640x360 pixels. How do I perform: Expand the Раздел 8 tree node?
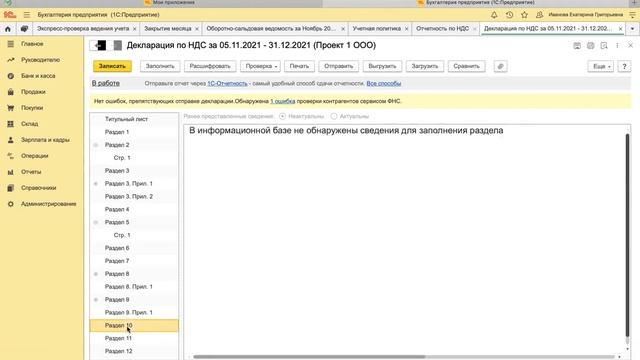pos(96,274)
